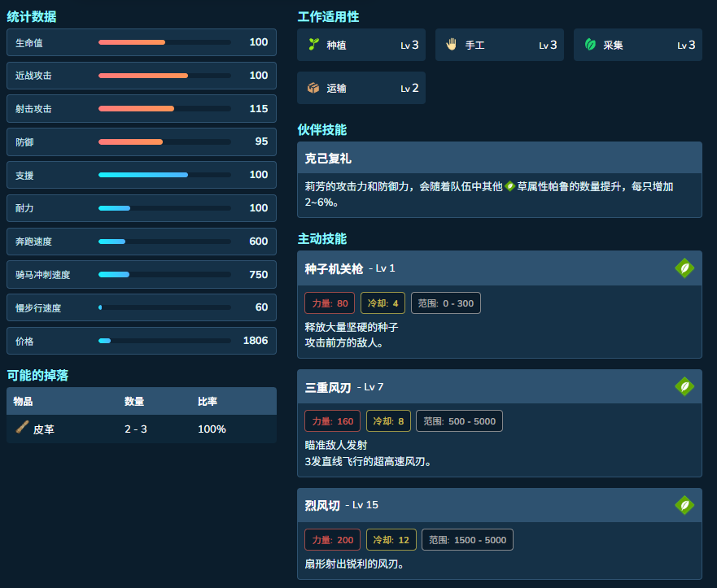Click grass element icon on 种子机关枪
Image resolution: width=717 pixels, height=588 pixels.
click(x=684, y=268)
